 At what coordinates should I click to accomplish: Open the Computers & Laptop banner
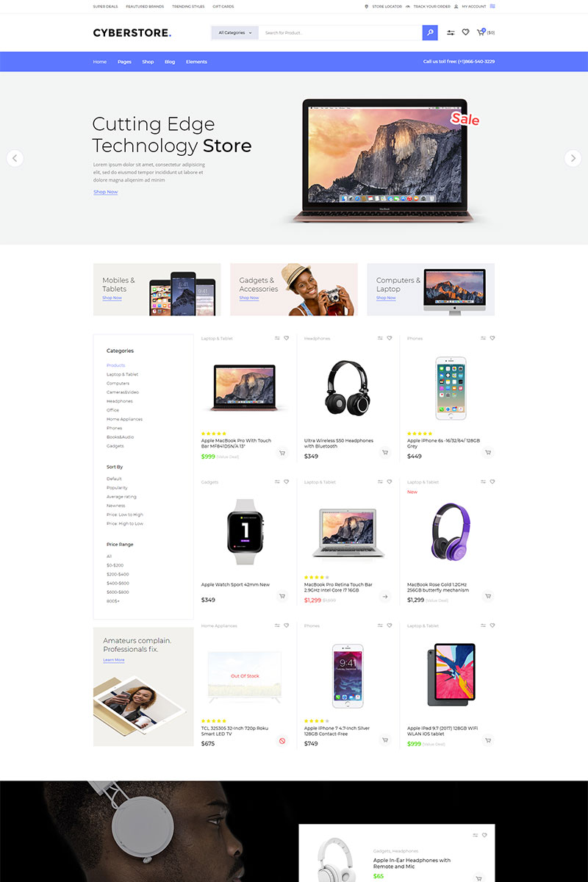[x=431, y=290]
